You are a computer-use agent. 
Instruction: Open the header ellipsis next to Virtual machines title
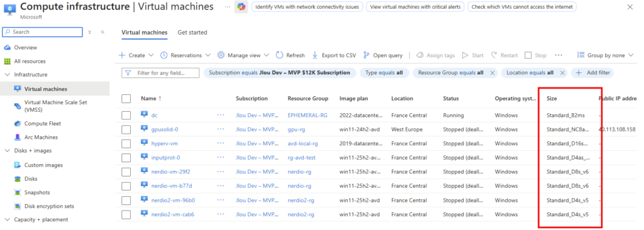pos(227,7)
